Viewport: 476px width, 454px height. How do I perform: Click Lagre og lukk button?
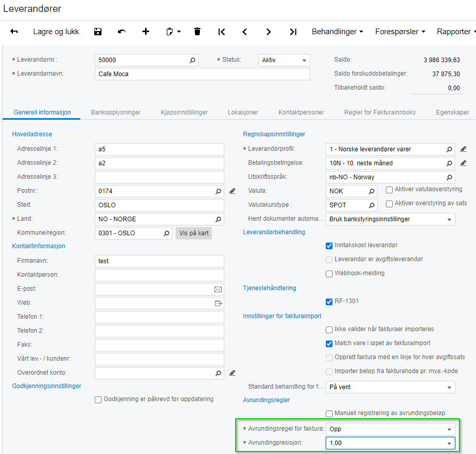(x=56, y=32)
